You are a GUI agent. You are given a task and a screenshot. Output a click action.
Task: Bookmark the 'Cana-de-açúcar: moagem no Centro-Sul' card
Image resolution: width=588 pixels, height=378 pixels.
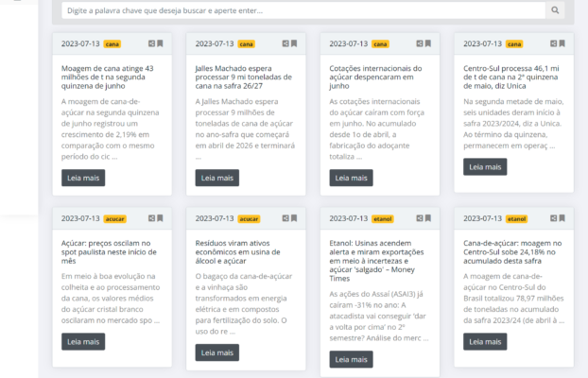pos(562,218)
